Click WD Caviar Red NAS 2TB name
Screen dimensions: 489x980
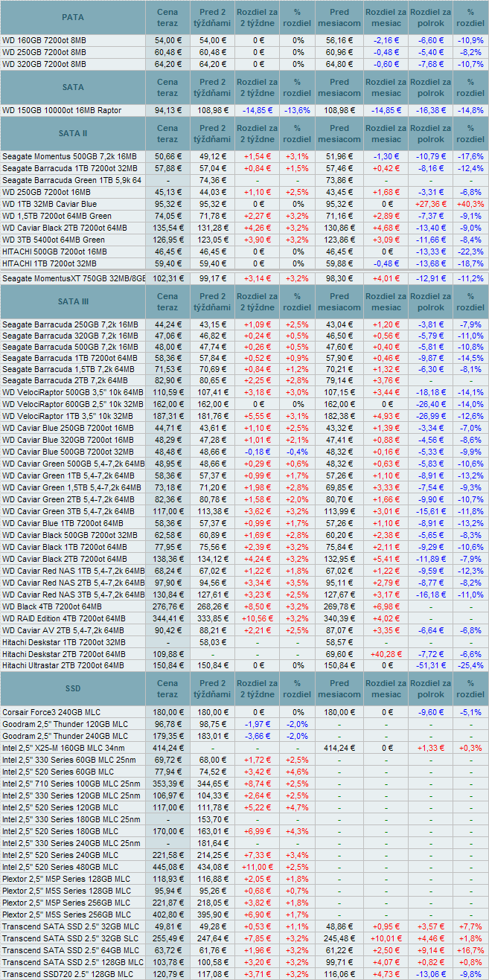click(x=73, y=582)
